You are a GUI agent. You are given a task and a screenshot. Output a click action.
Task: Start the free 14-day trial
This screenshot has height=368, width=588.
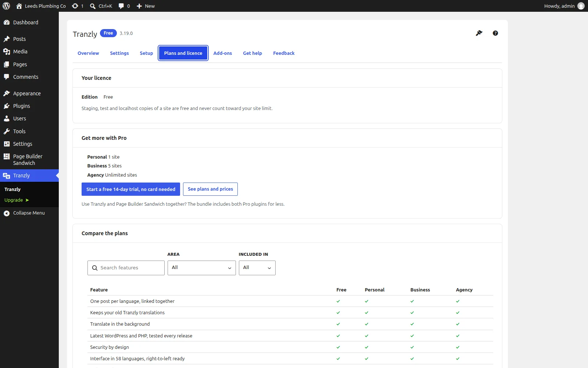(131, 189)
